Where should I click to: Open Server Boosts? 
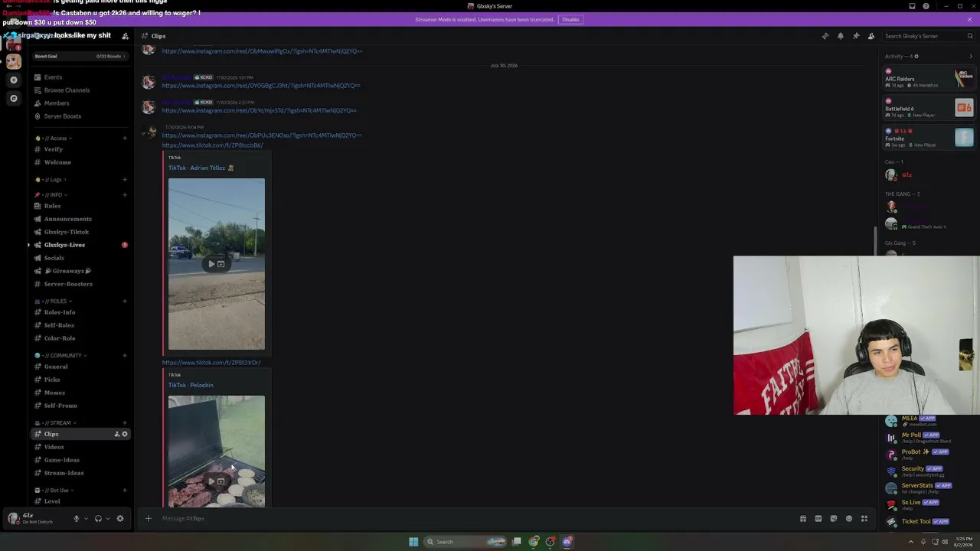(80, 116)
